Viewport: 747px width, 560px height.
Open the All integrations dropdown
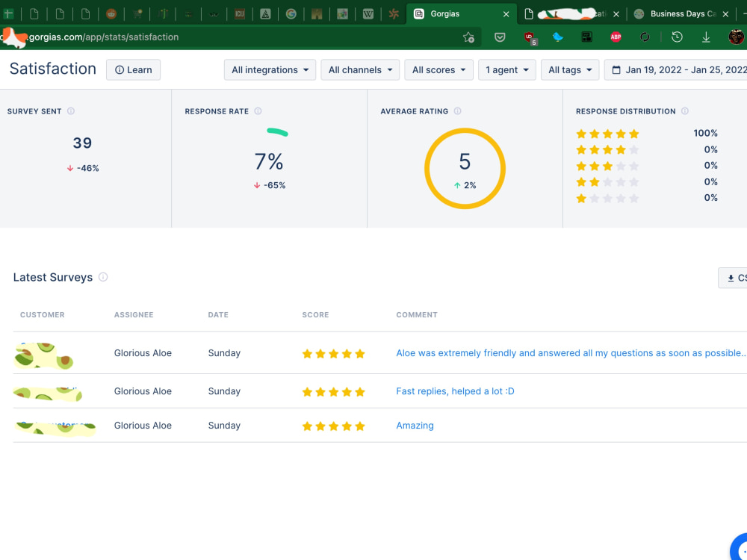pos(270,70)
